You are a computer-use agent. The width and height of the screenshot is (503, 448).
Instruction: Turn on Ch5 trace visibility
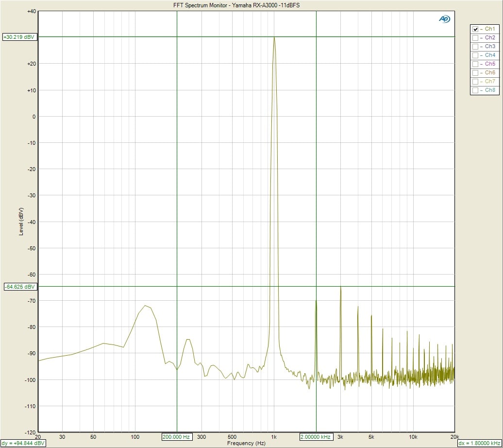[475, 64]
